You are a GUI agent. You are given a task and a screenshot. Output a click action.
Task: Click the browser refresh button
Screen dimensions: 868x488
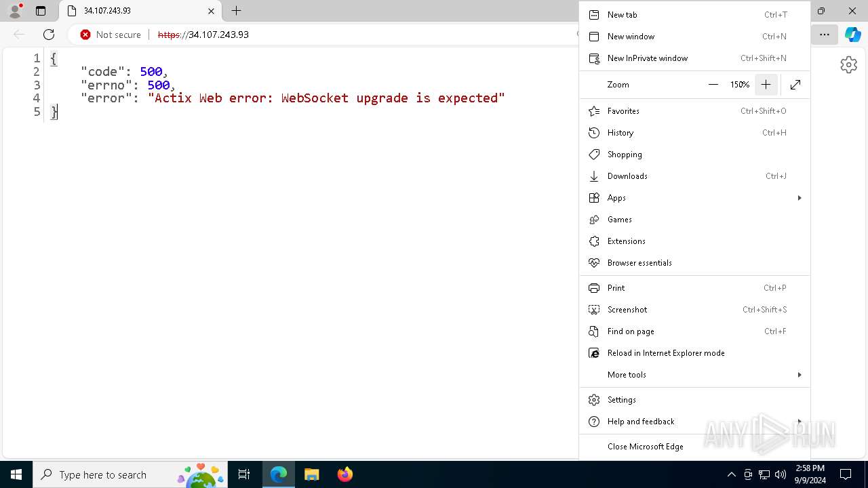[x=49, y=35]
